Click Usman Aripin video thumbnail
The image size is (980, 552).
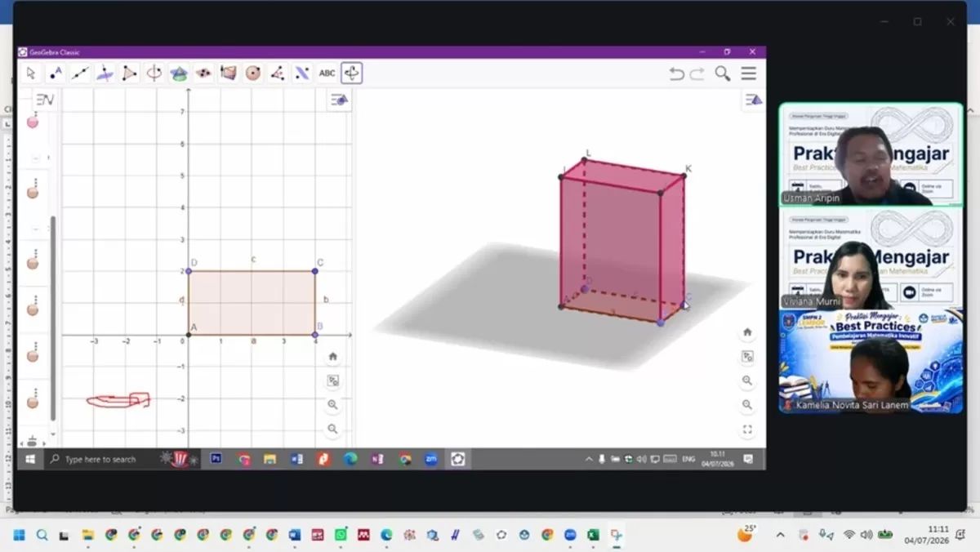(871, 154)
